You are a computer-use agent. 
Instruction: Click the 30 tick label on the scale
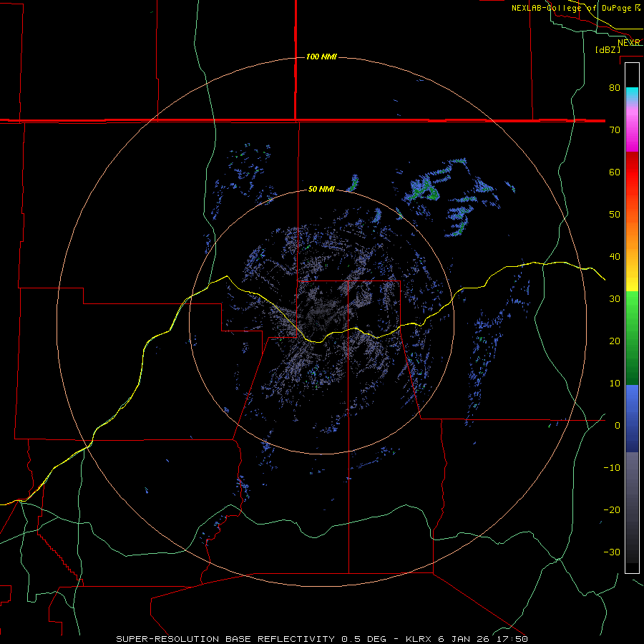point(615,299)
